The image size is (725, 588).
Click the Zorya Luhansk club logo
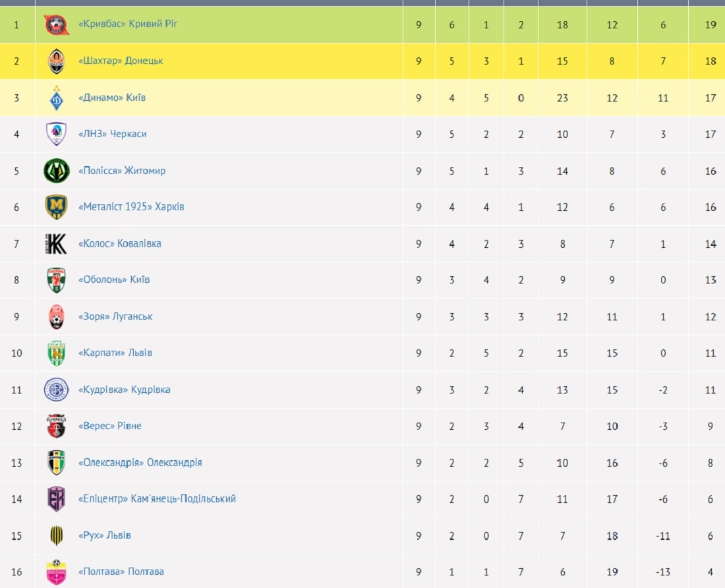coord(56,317)
